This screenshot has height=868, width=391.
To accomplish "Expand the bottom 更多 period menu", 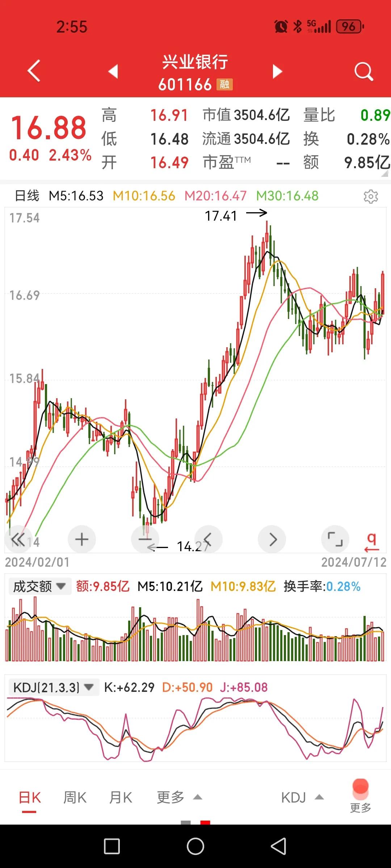I will click(x=179, y=797).
